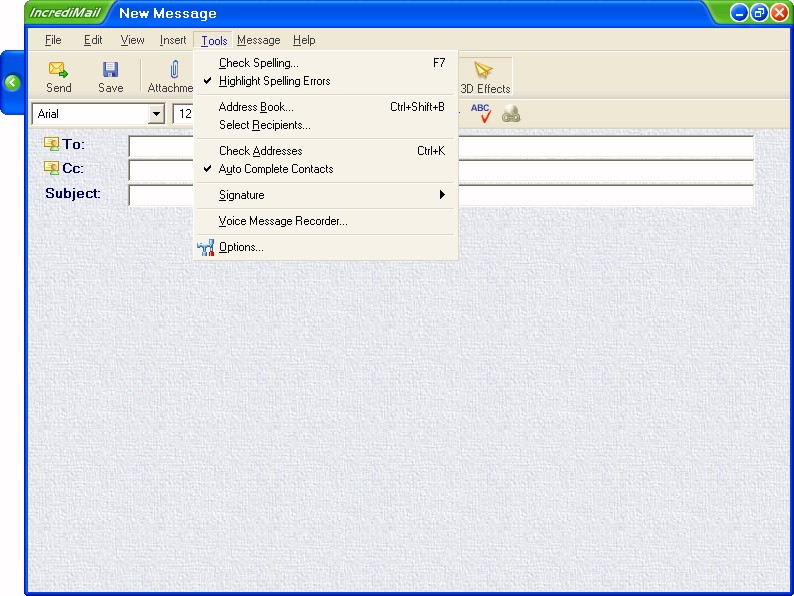Click the To: label button
Viewport: 794px width, 596px height.
click(x=73, y=144)
